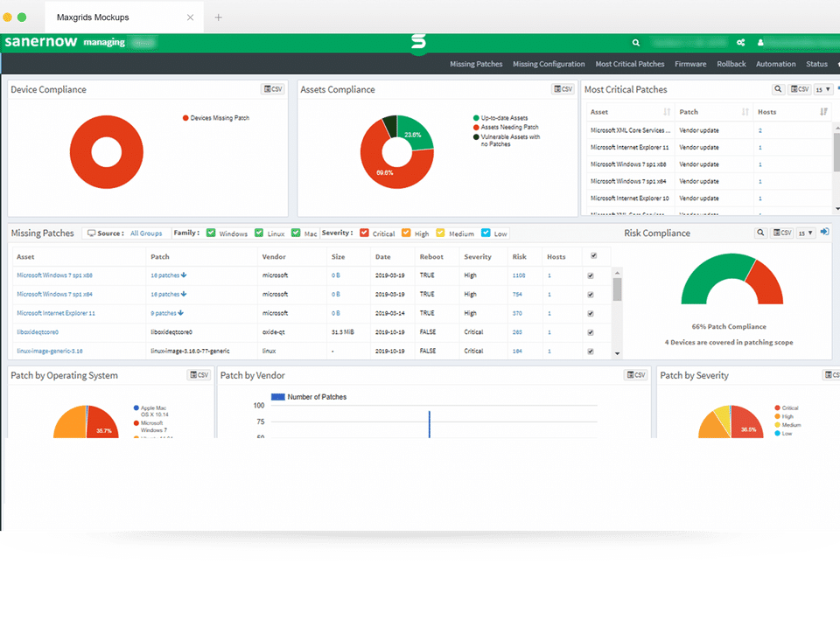
Task: Open the Missing Configuration menu item
Action: coord(549,64)
